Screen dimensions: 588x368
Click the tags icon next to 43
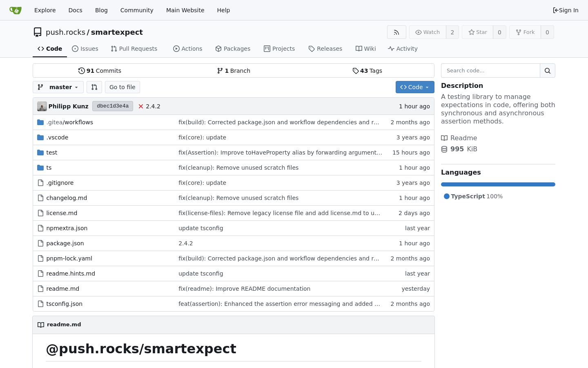point(356,71)
